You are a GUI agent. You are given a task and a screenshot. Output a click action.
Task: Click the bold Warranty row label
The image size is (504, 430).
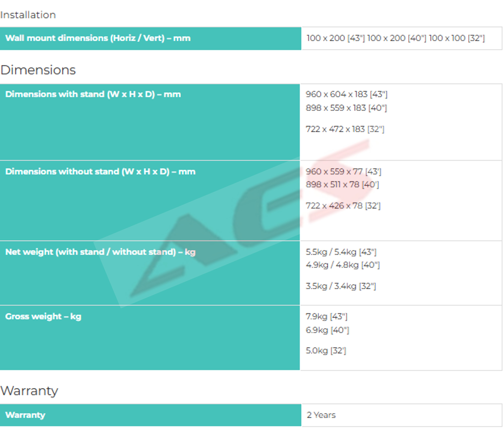point(25,415)
